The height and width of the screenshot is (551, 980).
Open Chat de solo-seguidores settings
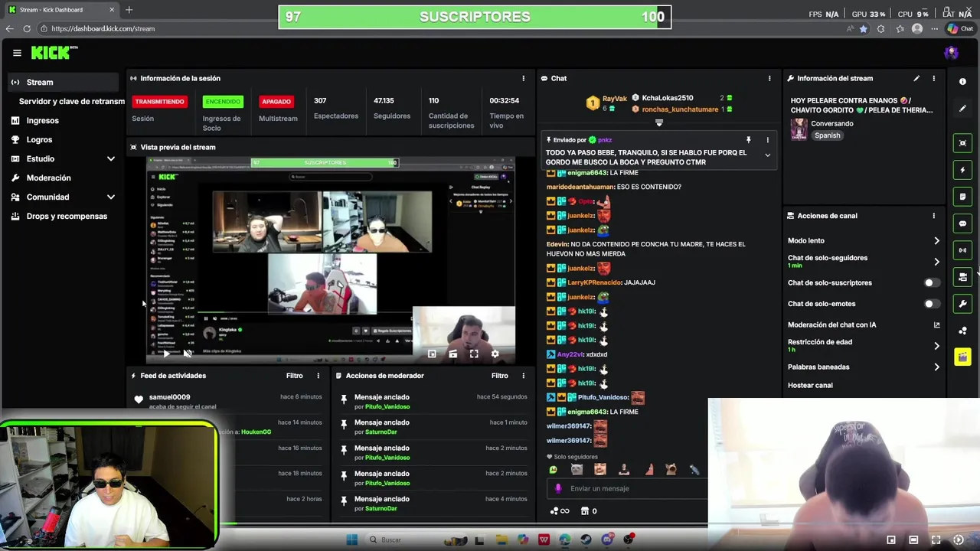pos(864,261)
